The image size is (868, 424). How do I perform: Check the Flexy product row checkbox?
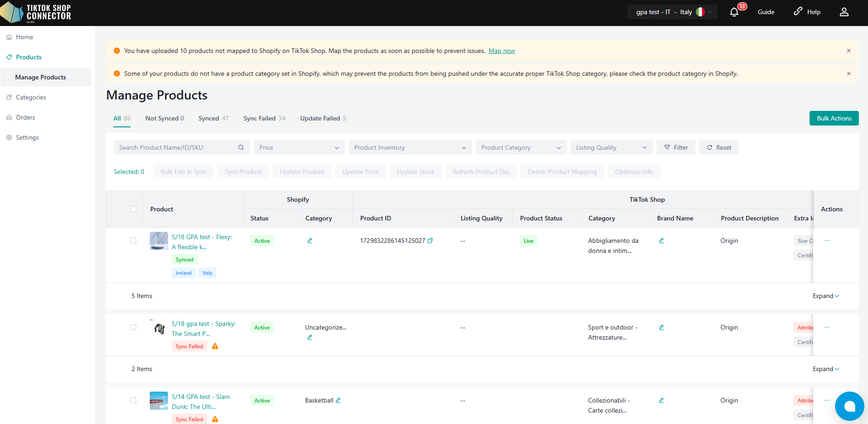point(133,241)
